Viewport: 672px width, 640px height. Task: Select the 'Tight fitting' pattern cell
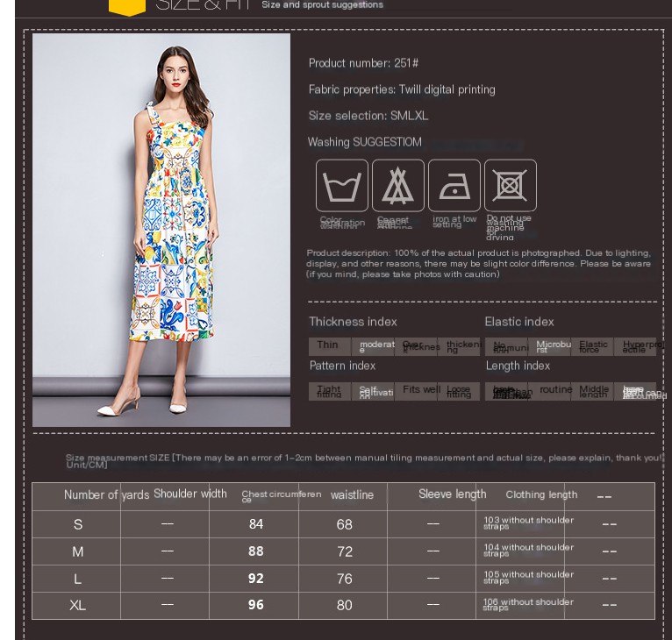(330, 391)
